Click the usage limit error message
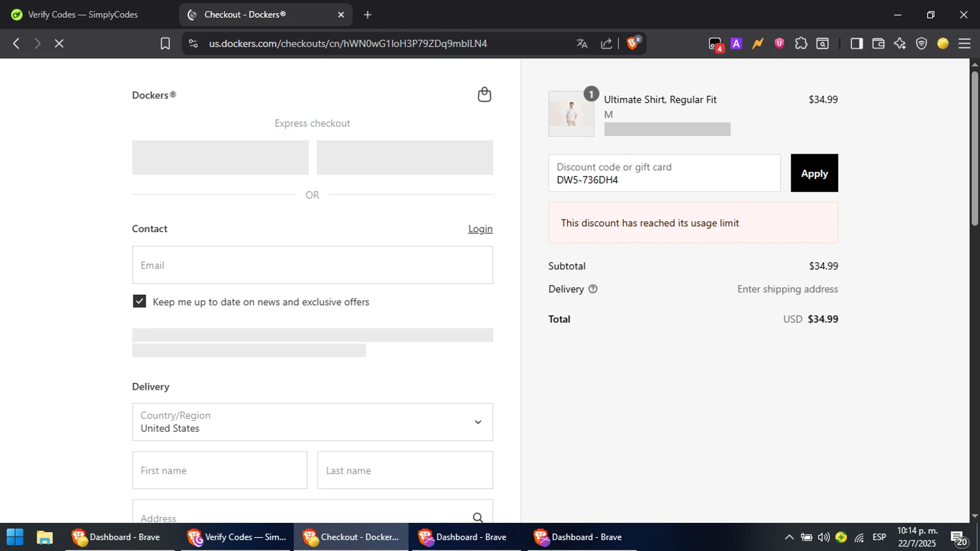Viewport: 980px width, 551px height. click(x=693, y=223)
